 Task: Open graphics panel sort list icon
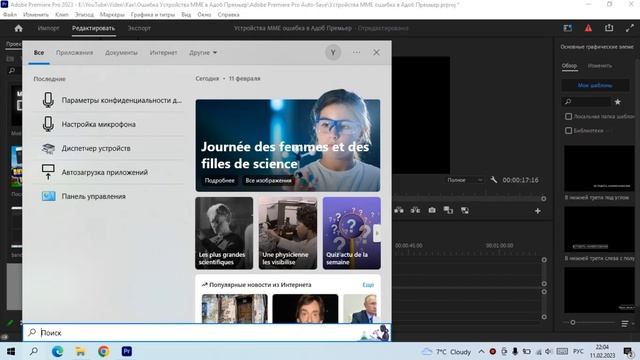[625, 324]
